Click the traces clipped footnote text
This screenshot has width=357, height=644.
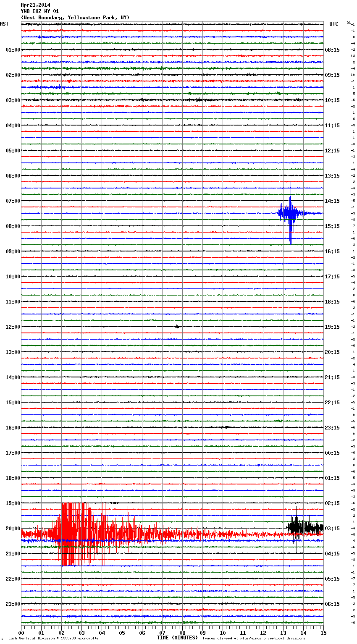point(254,639)
